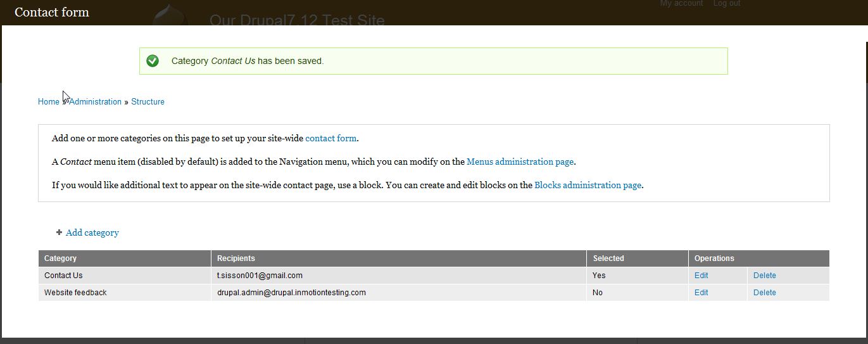The height and width of the screenshot is (344, 868).
Task: Click the Selected column header
Action: pos(608,258)
